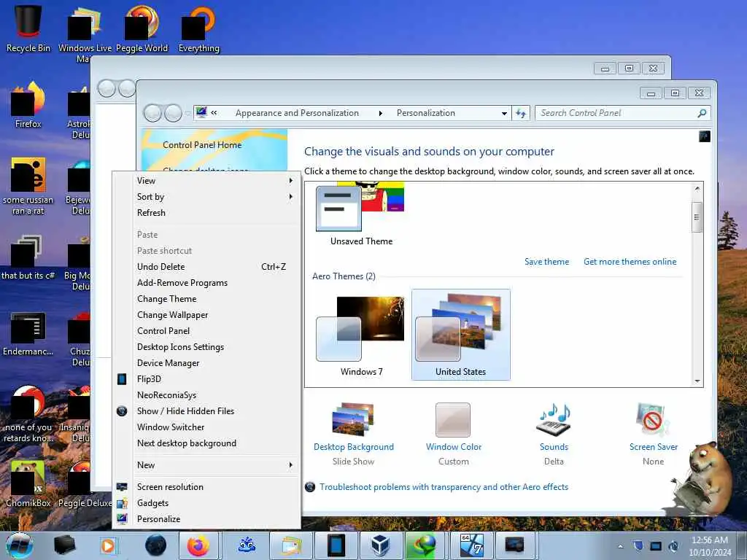This screenshot has width=747, height=560.
Task: Click the Save theme link
Action: (546, 262)
